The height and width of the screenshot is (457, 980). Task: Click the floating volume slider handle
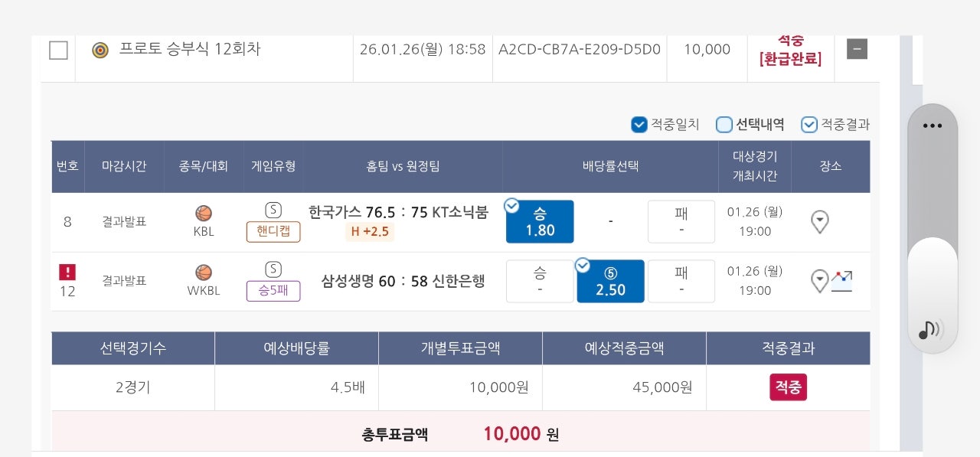(933, 276)
